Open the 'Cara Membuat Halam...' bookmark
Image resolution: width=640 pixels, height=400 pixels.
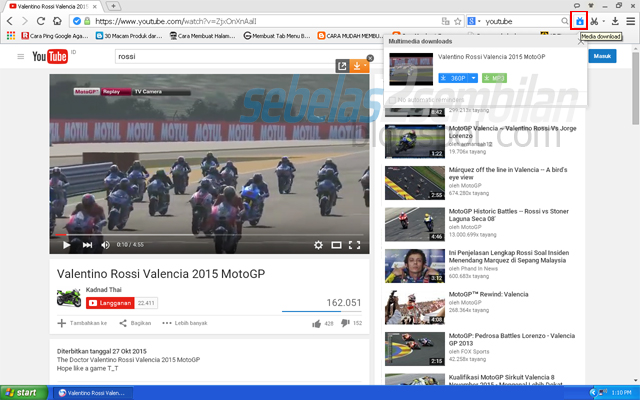[202, 36]
